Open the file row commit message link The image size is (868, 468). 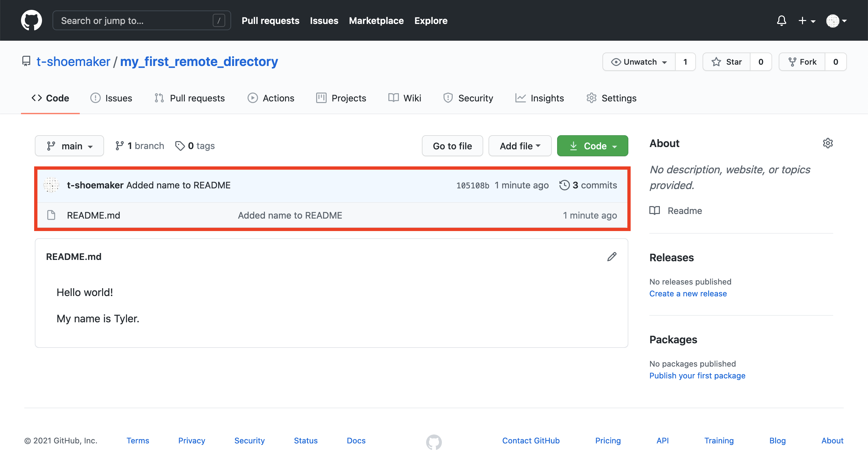(290, 215)
